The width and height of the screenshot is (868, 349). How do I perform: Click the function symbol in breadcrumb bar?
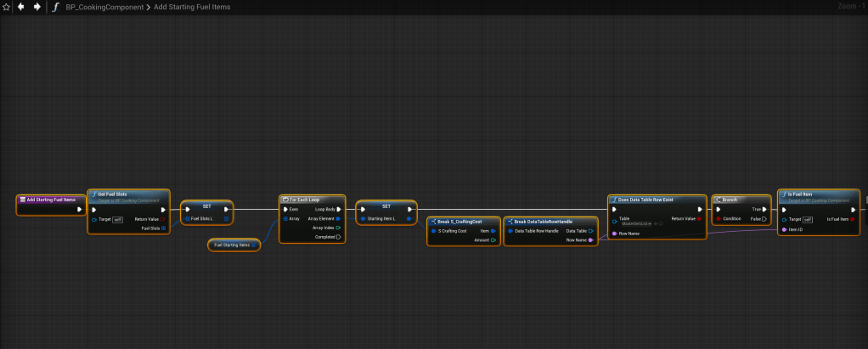click(55, 7)
